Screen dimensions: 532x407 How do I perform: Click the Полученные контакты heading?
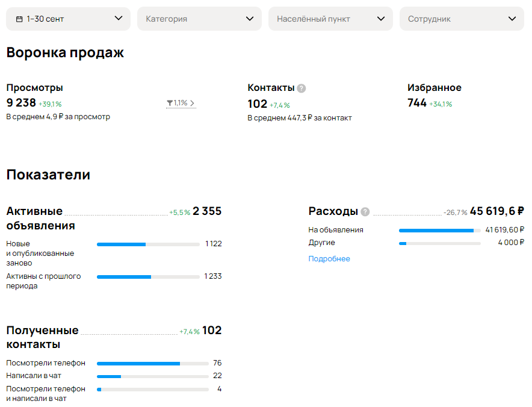pyautogui.click(x=42, y=337)
